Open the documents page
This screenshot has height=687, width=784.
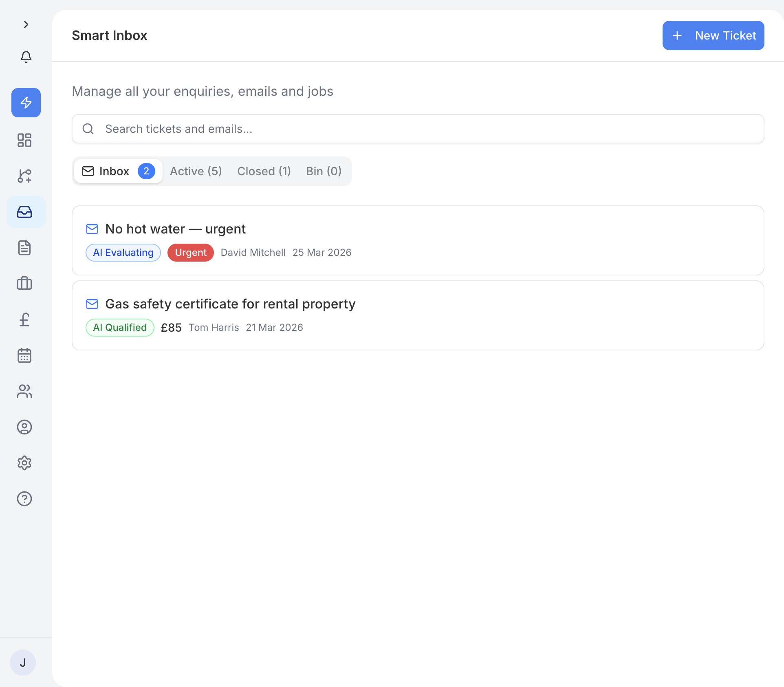(24, 248)
